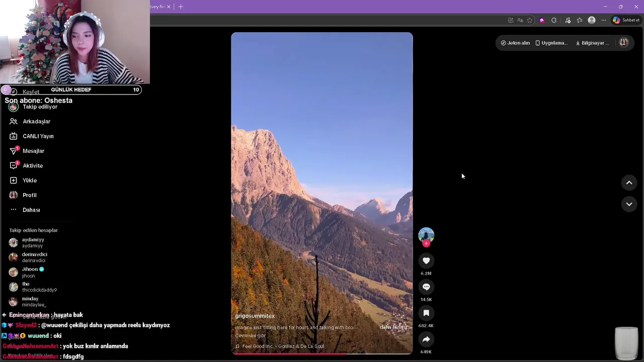Open the media control music note icon
Screen dimensions: 644x362
click(568, 20)
